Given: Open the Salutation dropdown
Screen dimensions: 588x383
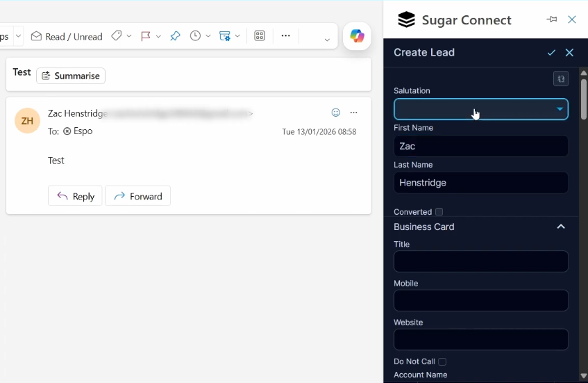Looking at the screenshot, I should click(481, 109).
